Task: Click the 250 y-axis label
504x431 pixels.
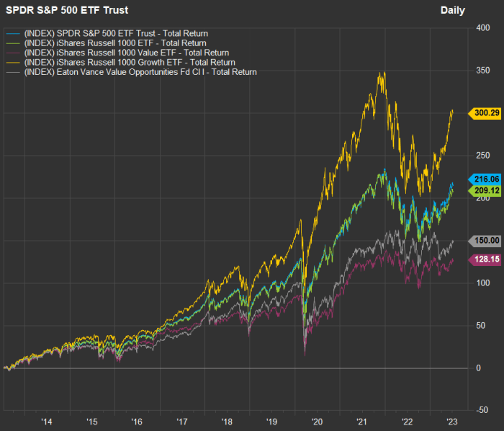Action: 483,156
